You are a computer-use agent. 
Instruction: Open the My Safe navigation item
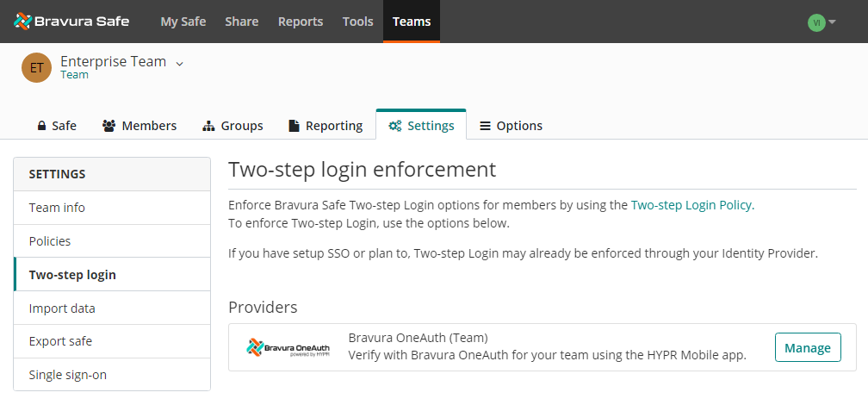tap(183, 22)
